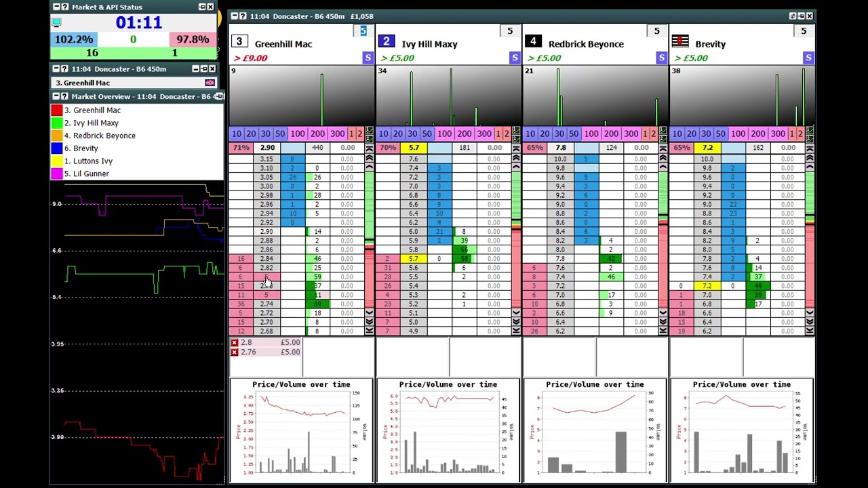
Task: Click the runner number 2 box of Ivy Hill Maxy
Action: point(386,42)
